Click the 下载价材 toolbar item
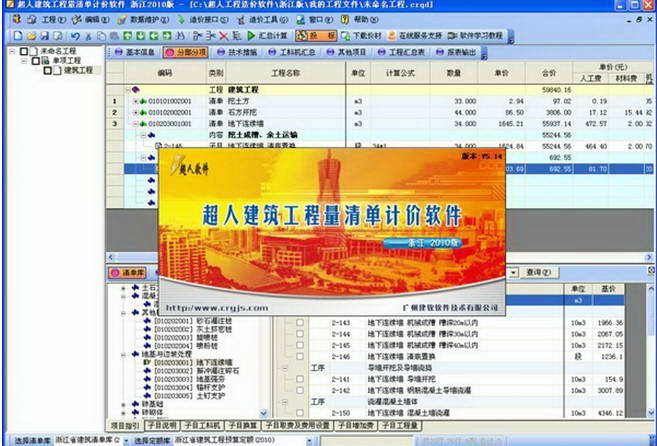This screenshot has width=657, height=446. tap(361, 36)
